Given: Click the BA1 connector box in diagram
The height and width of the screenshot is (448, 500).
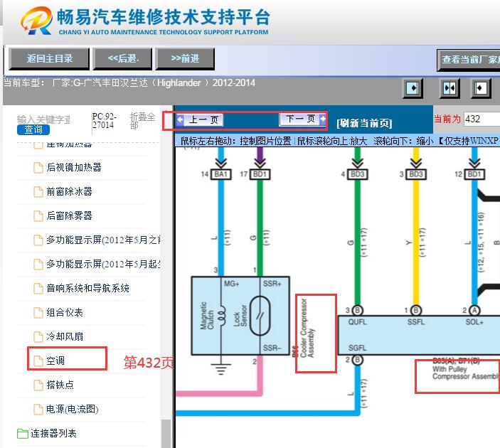Looking at the screenshot, I should [220, 174].
